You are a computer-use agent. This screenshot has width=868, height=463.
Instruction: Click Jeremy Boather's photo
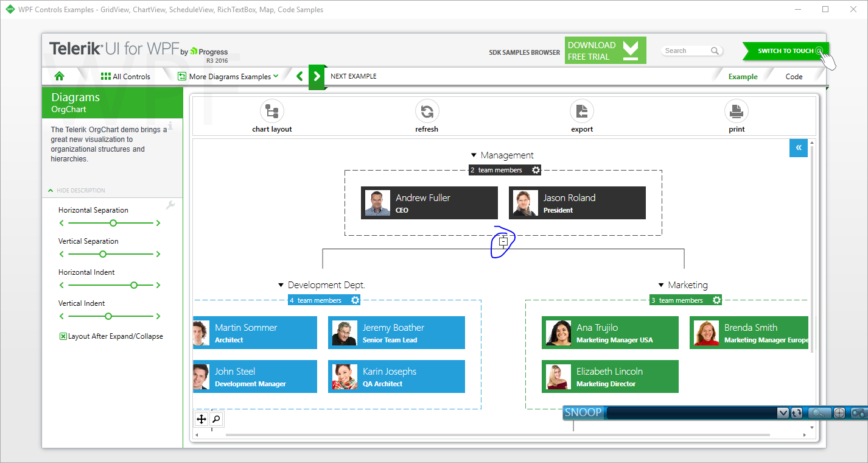coord(345,333)
